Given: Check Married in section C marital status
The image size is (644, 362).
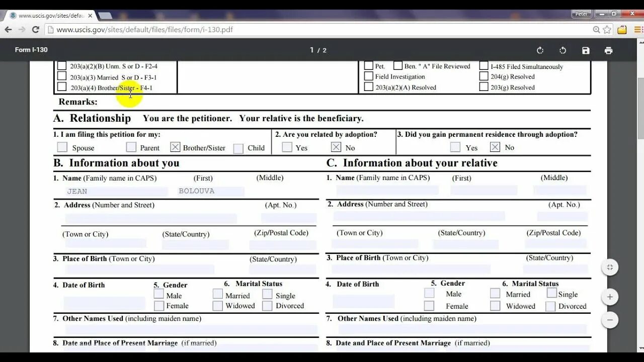Looking at the screenshot, I should (x=495, y=293).
